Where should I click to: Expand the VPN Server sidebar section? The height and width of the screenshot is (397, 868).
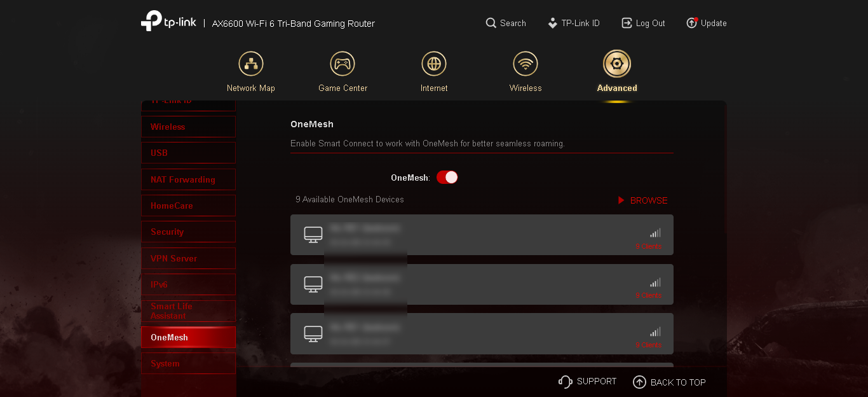click(188, 258)
